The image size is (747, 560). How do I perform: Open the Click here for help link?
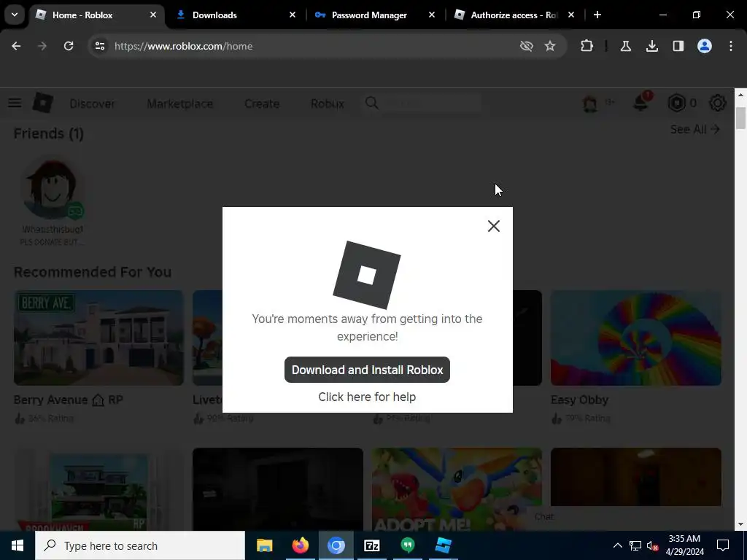pos(367,397)
